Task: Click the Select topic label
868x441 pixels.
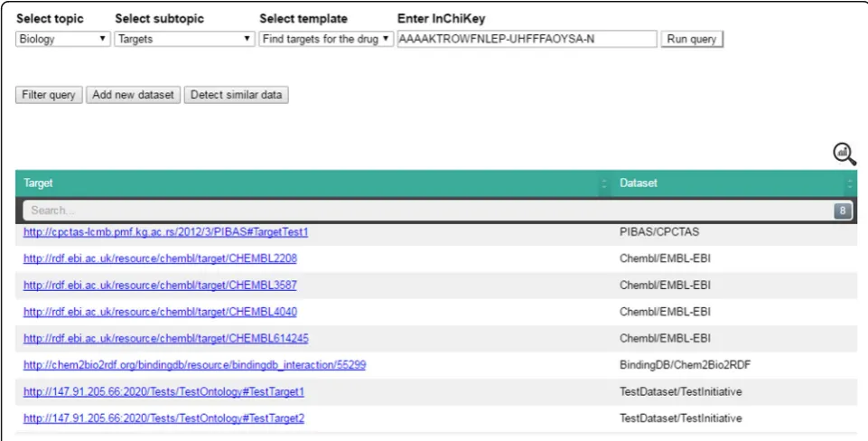Action: 50,18
